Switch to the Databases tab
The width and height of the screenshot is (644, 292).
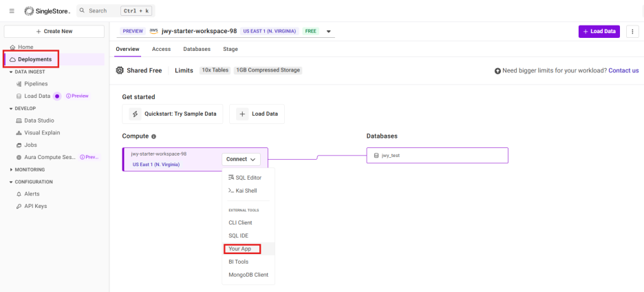[197, 49]
